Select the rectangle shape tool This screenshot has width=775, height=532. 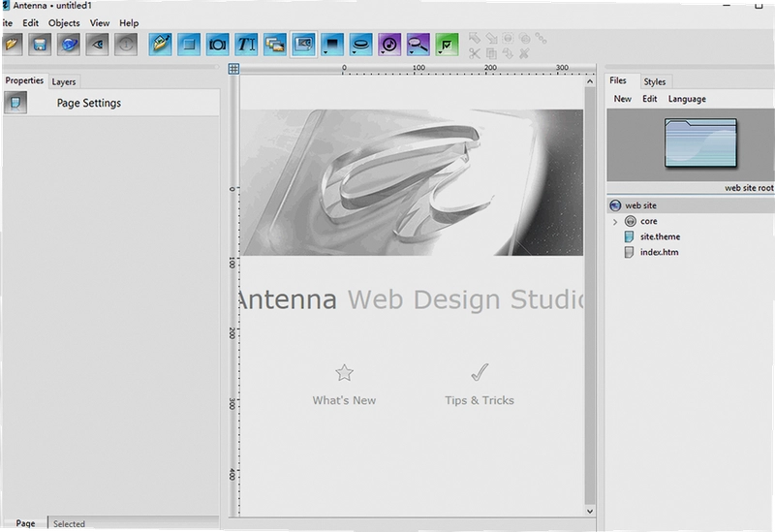[x=189, y=45]
